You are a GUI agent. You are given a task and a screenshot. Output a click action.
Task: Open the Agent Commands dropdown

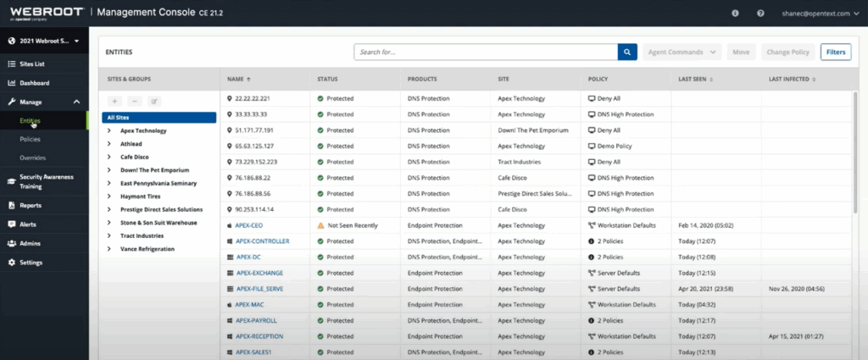pyautogui.click(x=682, y=52)
